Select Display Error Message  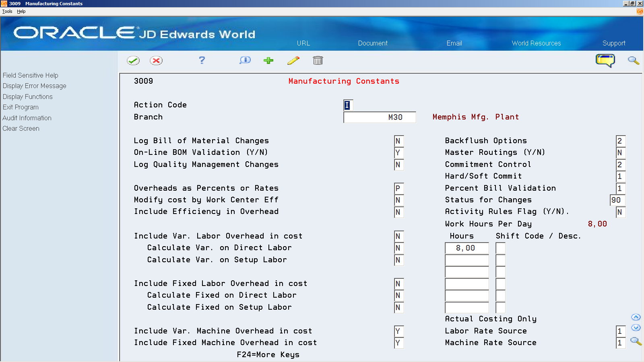click(35, 86)
